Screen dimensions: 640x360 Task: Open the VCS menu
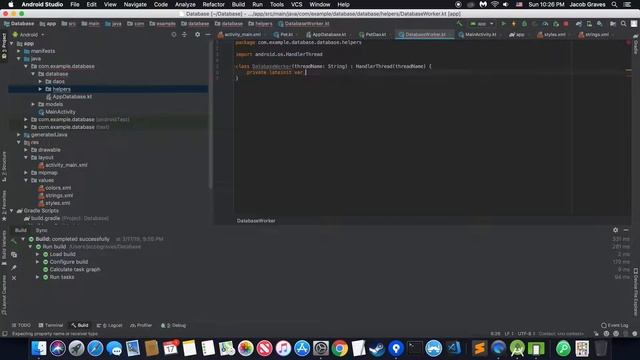pyautogui.click(x=296, y=4)
